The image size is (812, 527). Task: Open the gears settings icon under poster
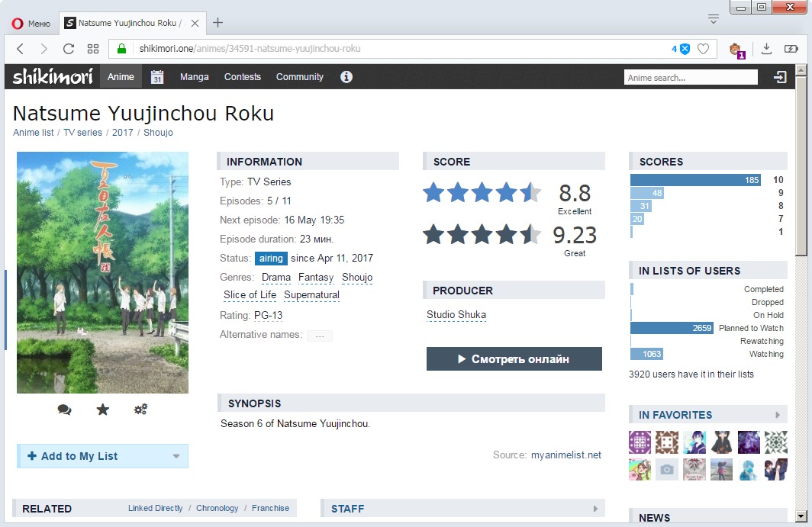tap(140, 410)
